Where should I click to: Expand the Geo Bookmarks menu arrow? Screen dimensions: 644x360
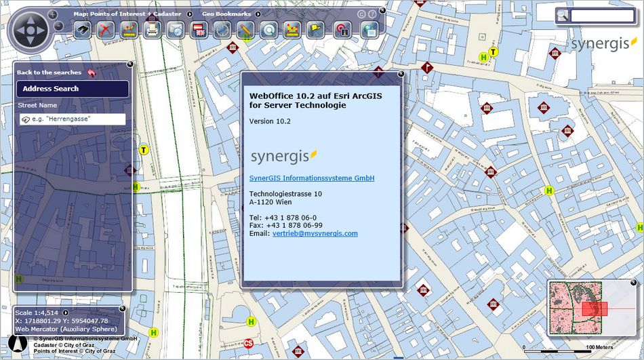point(258,14)
